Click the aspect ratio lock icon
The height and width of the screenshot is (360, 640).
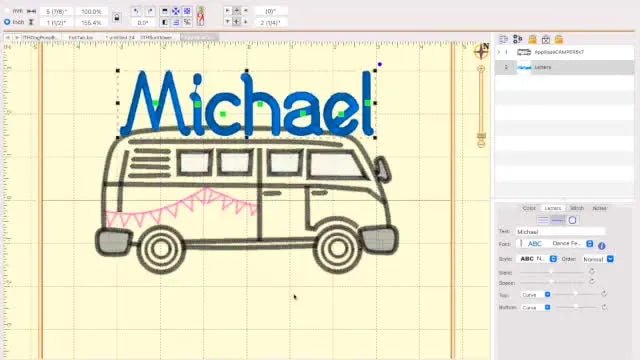pos(117,18)
